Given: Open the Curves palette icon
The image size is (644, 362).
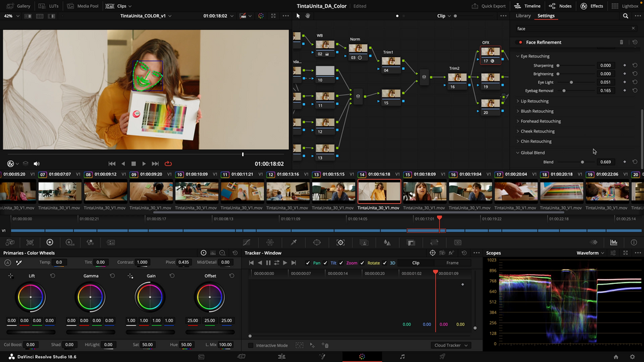Looking at the screenshot, I should pyautogui.click(x=247, y=243).
